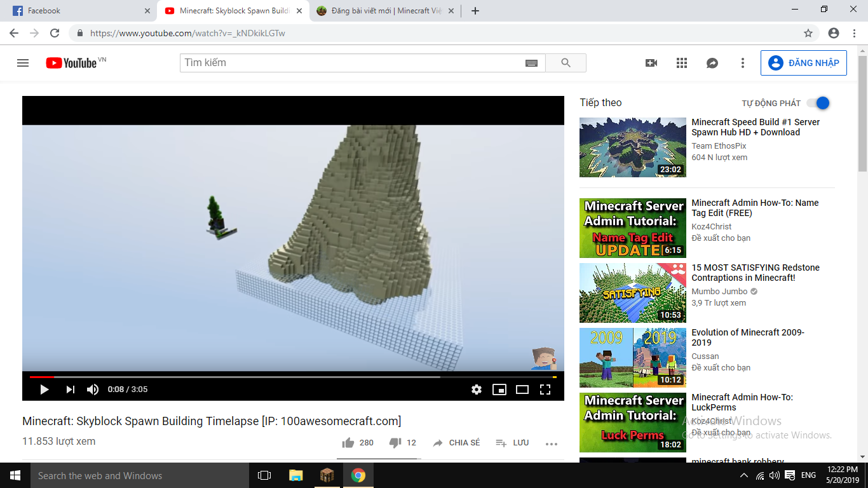Image resolution: width=868 pixels, height=488 pixels.
Task: Open the Chrome three-dot menu
Action: pyautogui.click(x=854, y=33)
